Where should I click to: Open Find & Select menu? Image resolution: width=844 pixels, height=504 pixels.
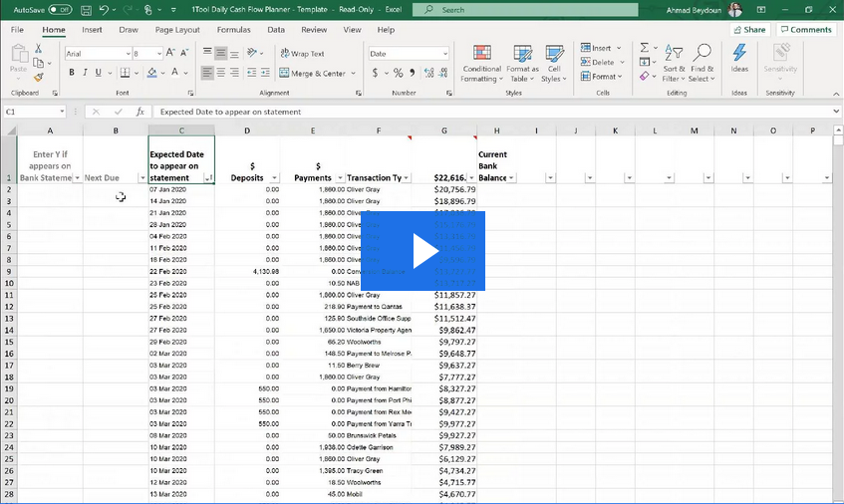pyautogui.click(x=702, y=64)
